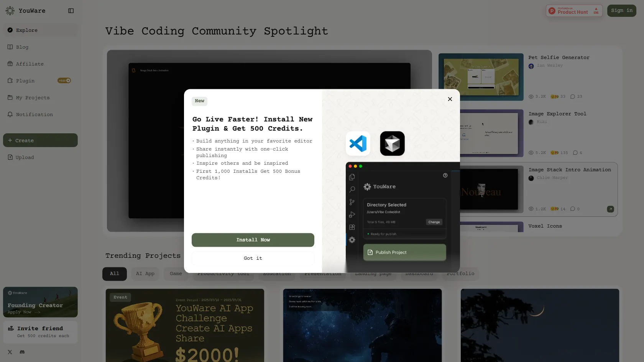Screen dimensions: 644x362
Task: Open the Chloe Harper author link
Action: click(552, 178)
